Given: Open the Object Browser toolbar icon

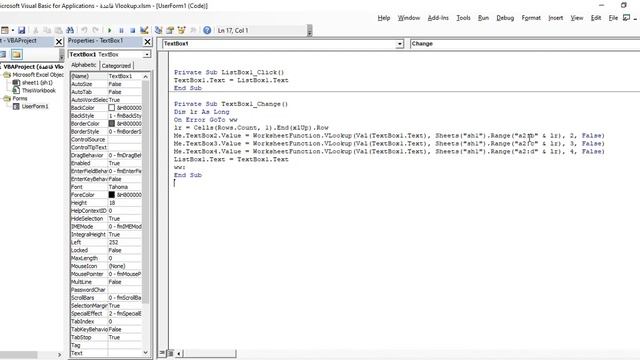Looking at the screenshot, I should coord(182,30).
